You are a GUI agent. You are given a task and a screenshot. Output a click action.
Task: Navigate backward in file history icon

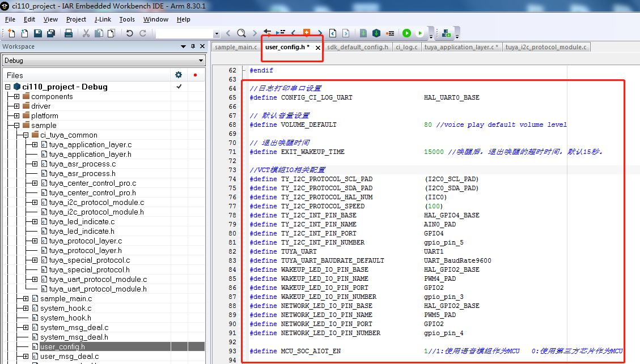tap(333, 33)
